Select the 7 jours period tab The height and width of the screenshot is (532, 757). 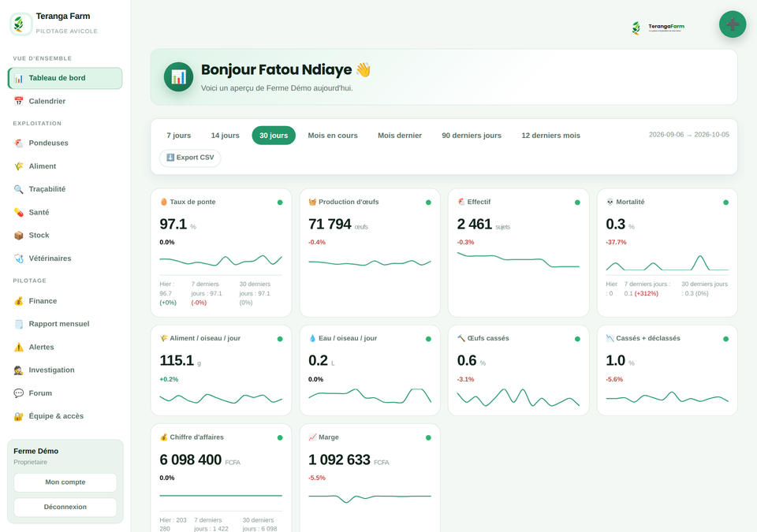[x=179, y=136]
